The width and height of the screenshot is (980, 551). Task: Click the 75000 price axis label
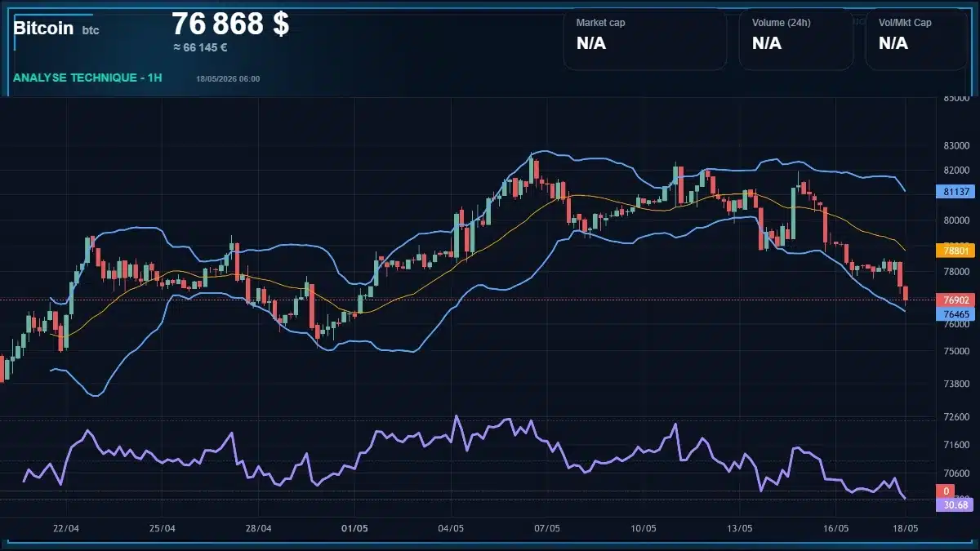coord(955,352)
